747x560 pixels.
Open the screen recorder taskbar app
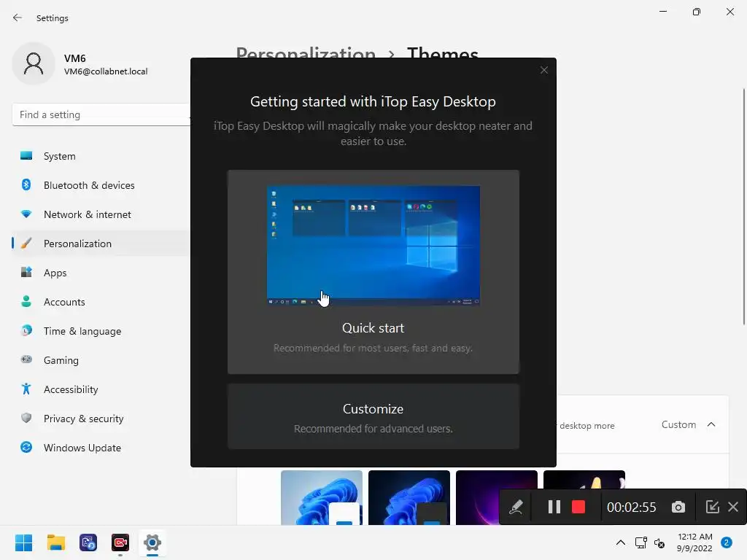(120, 542)
